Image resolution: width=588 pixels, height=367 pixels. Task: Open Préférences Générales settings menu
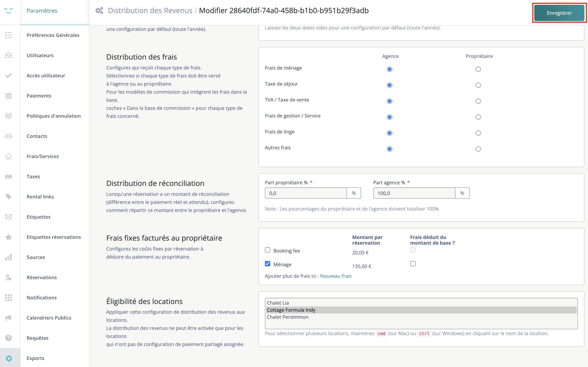(53, 35)
